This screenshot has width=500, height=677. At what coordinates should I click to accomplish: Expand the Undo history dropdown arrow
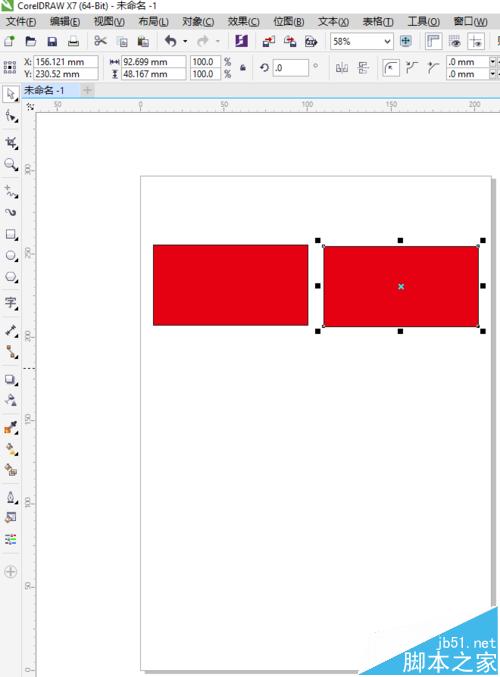(x=185, y=41)
